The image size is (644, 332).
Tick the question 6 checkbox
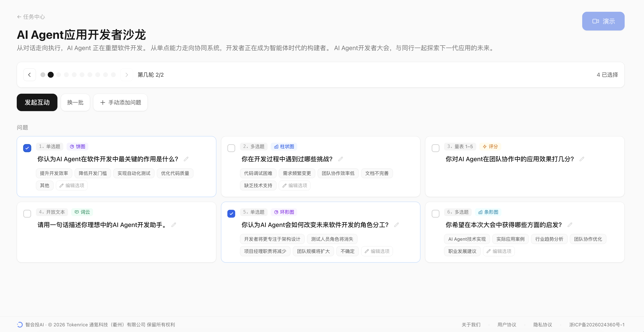click(x=436, y=214)
